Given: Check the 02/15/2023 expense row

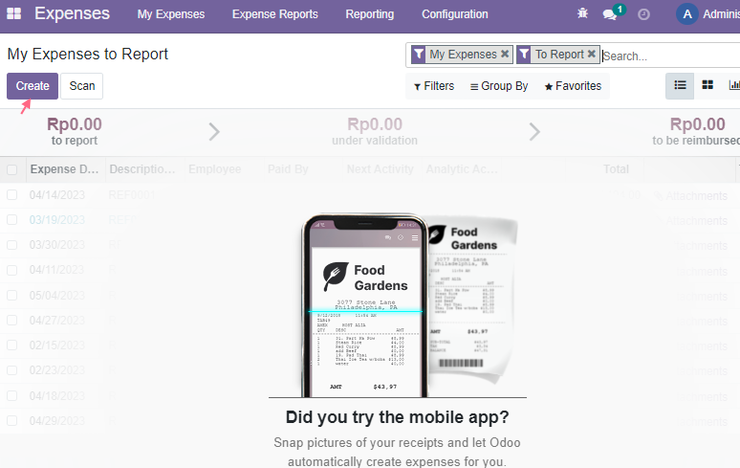Looking at the screenshot, I should coord(12,345).
